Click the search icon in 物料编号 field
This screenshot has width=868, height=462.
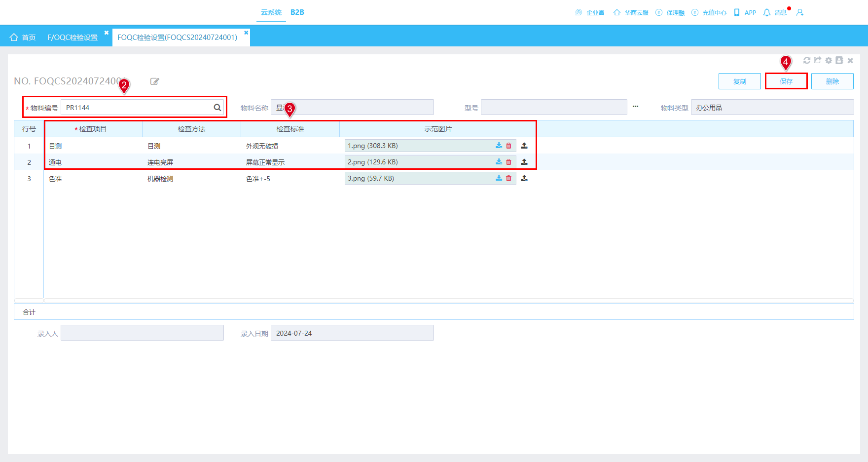click(x=217, y=108)
